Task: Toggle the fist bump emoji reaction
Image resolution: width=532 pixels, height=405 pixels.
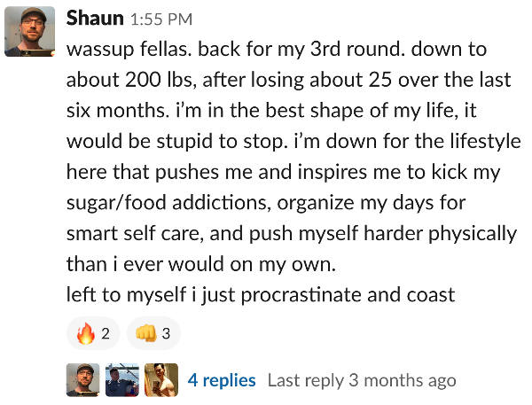Action: (x=153, y=333)
